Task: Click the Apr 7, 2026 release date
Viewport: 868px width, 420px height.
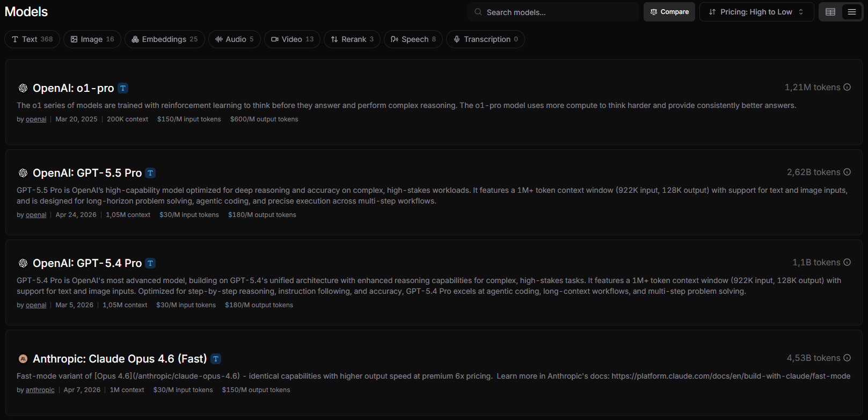Action: (82, 390)
